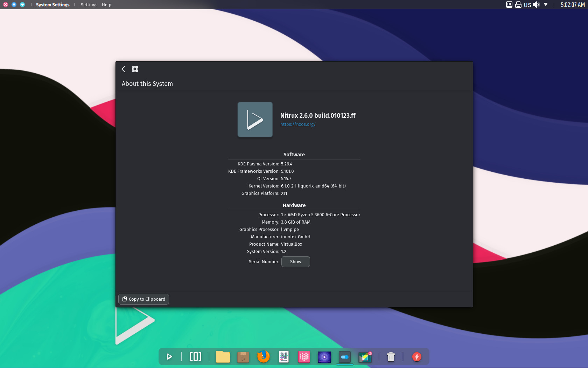Click the 'Serial Number:' label

click(x=264, y=262)
